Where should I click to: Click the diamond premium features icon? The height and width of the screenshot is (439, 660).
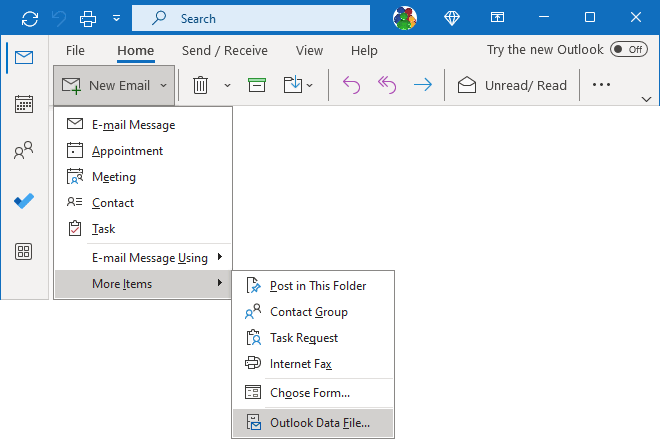tap(452, 18)
